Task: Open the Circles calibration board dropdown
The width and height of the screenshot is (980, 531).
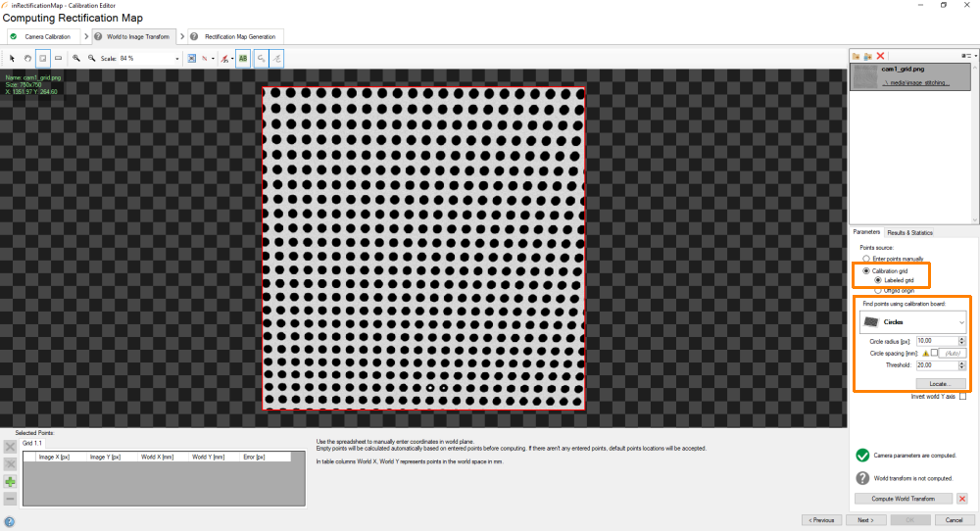Action: pos(912,321)
